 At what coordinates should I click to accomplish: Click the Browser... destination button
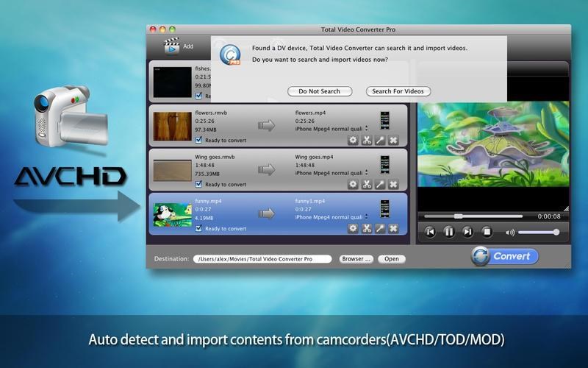[x=356, y=259]
